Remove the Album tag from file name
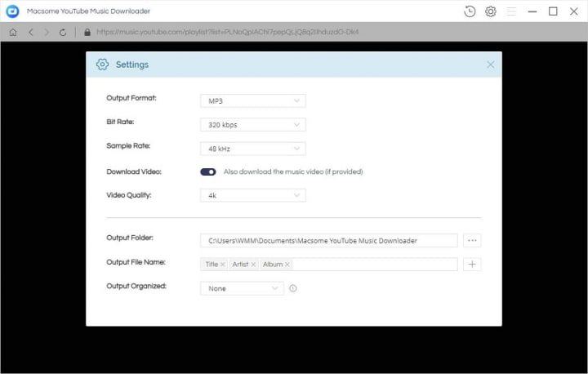 click(287, 265)
